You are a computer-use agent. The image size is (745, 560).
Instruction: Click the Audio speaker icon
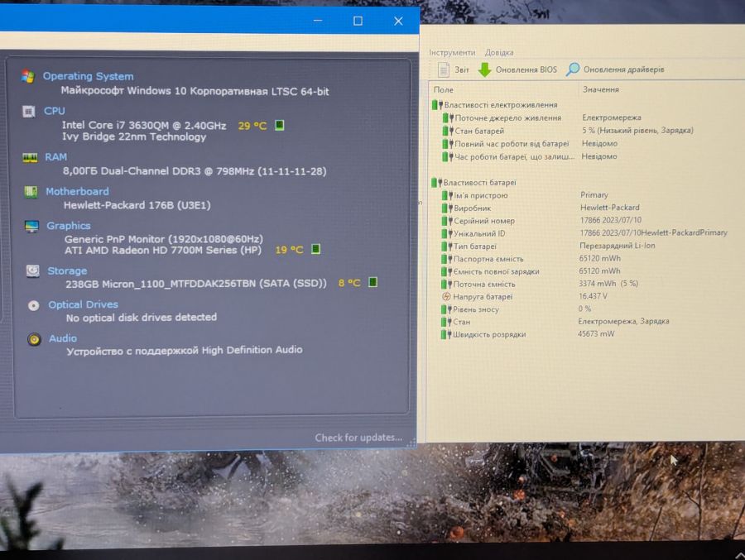(34, 339)
